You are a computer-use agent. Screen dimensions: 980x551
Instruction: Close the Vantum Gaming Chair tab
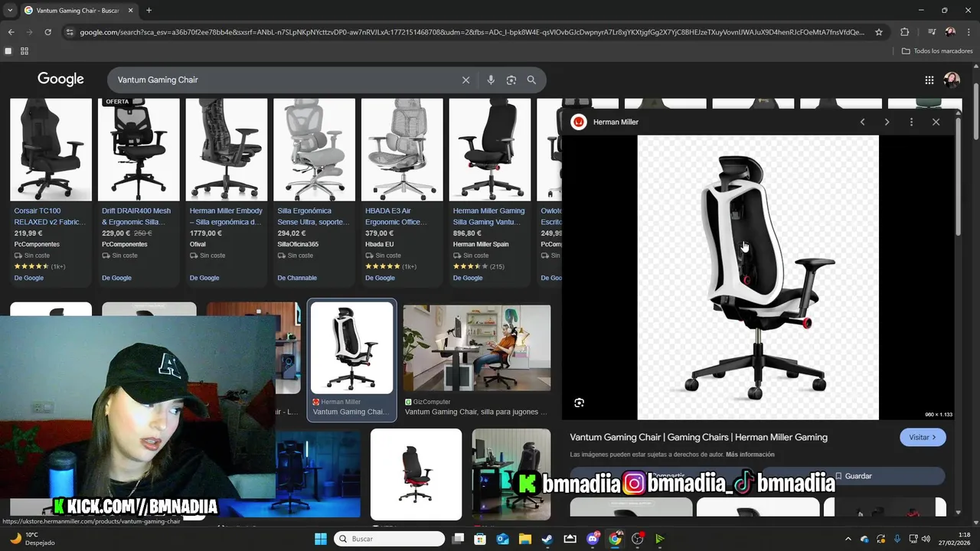pos(131,11)
